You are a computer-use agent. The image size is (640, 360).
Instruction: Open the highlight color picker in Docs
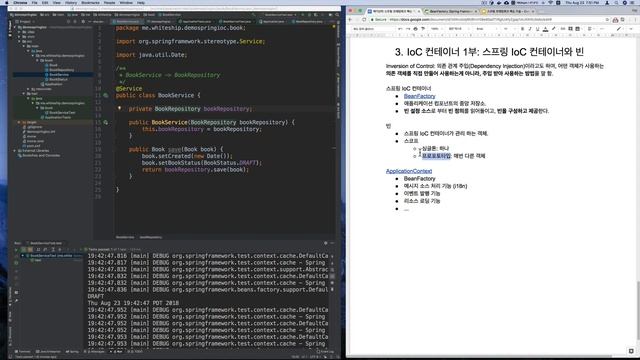(553, 29)
